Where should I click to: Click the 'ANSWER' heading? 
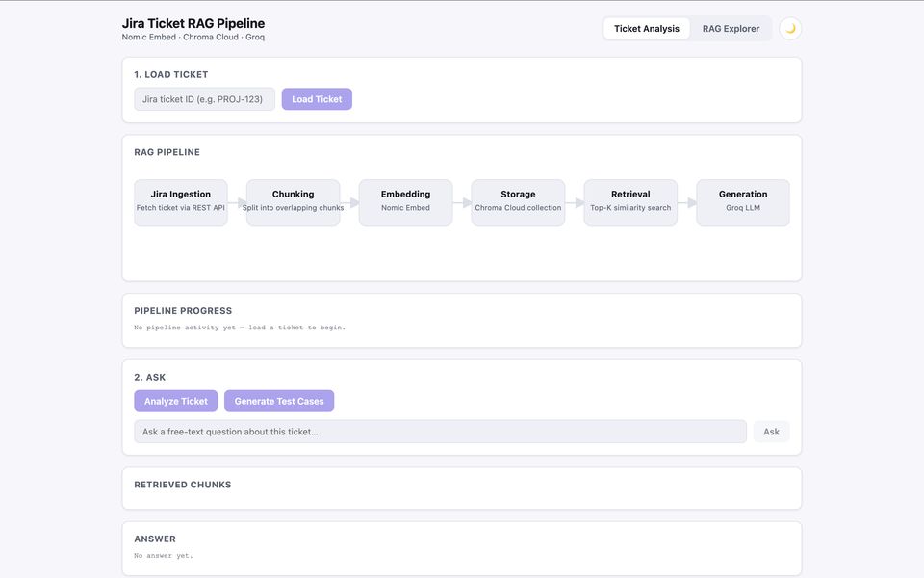[154, 539]
